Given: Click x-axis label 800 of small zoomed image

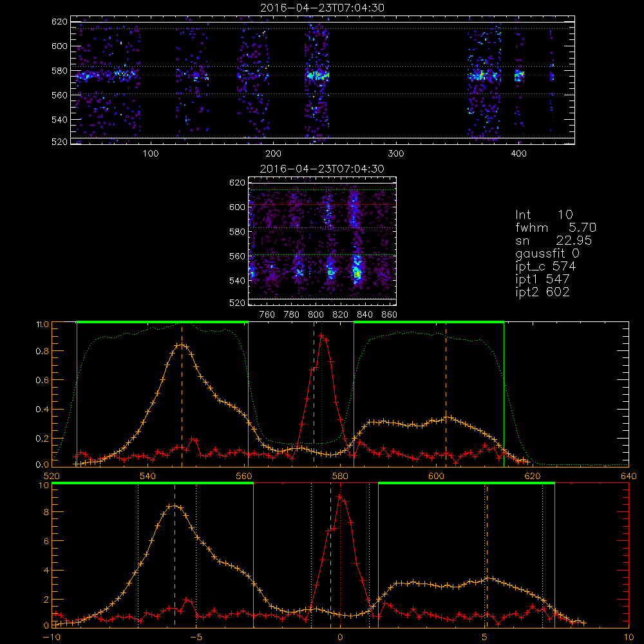Looking at the screenshot, I should tap(316, 315).
